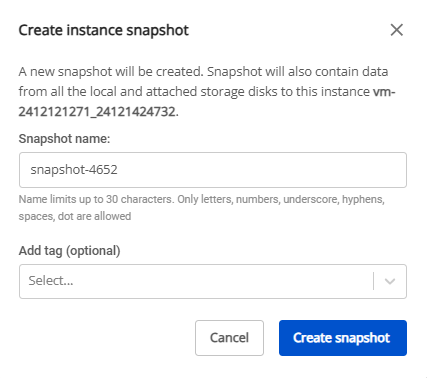This screenshot has width=427, height=378.
Task: Click the Cancel button
Action: click(x=229, y=338)
